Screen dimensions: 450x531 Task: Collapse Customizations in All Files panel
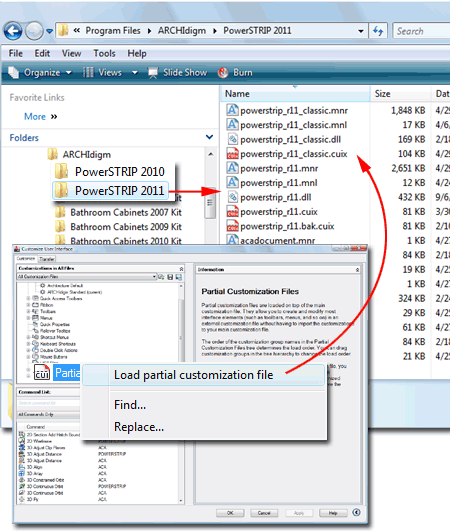click(x=181, y=269)
